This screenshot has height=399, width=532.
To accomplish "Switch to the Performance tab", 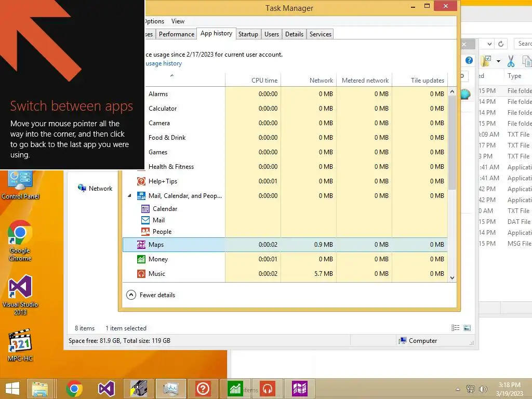I will click(x=177, y=34).
